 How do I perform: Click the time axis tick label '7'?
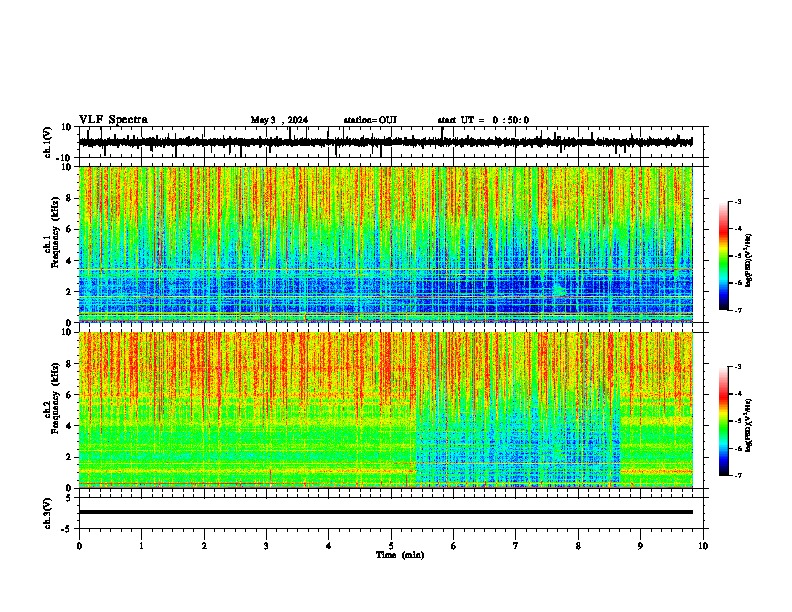(516, 546)
